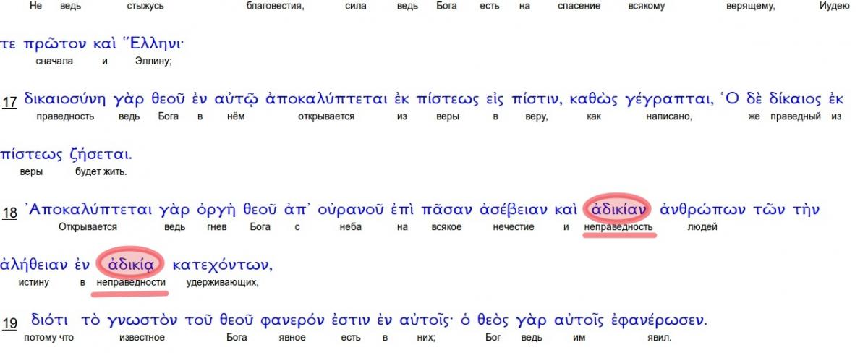The image size is (868, 358).
Task: Click the underlined Russian word неправедности
Action: 131,282
